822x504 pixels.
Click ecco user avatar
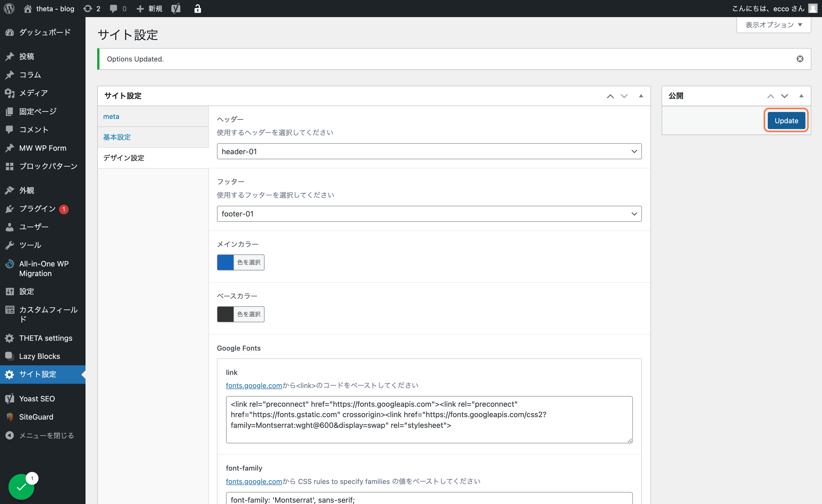tap(813, 8)
